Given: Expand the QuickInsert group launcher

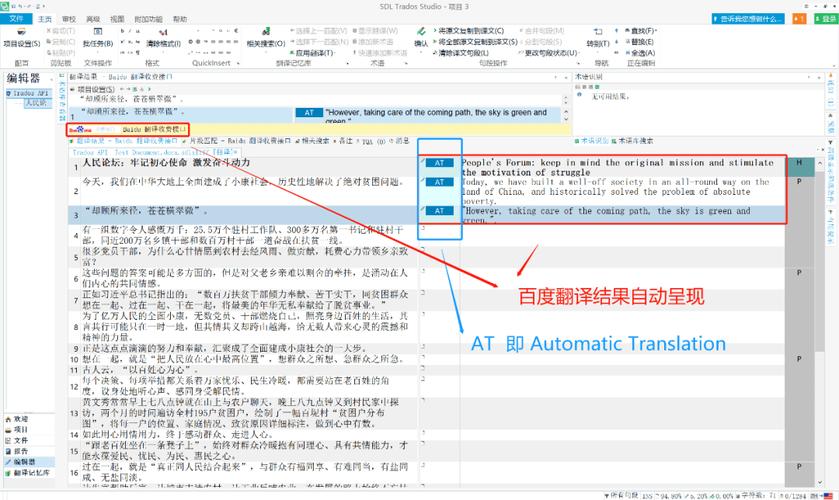Looking at the screenshot, I should point(238,63).
